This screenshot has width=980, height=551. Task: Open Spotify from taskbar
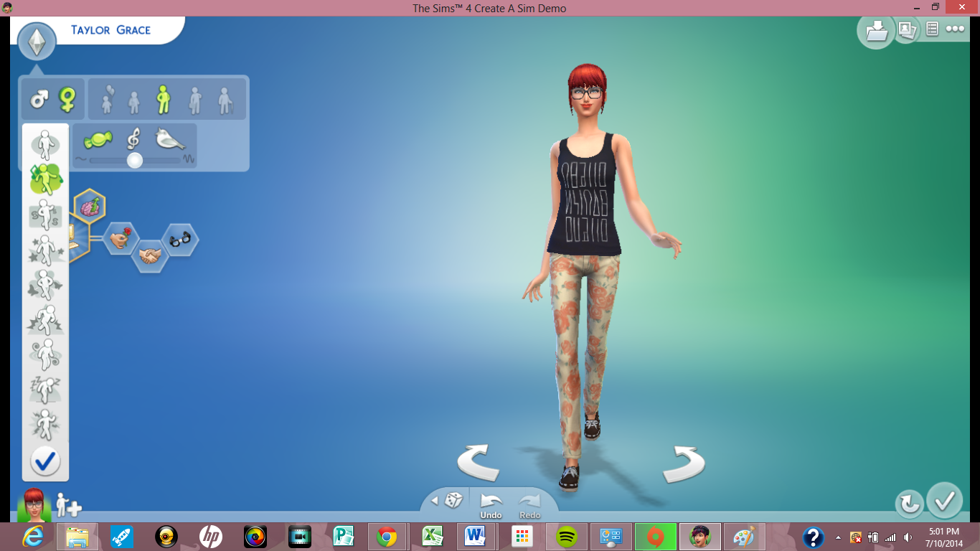567,537
